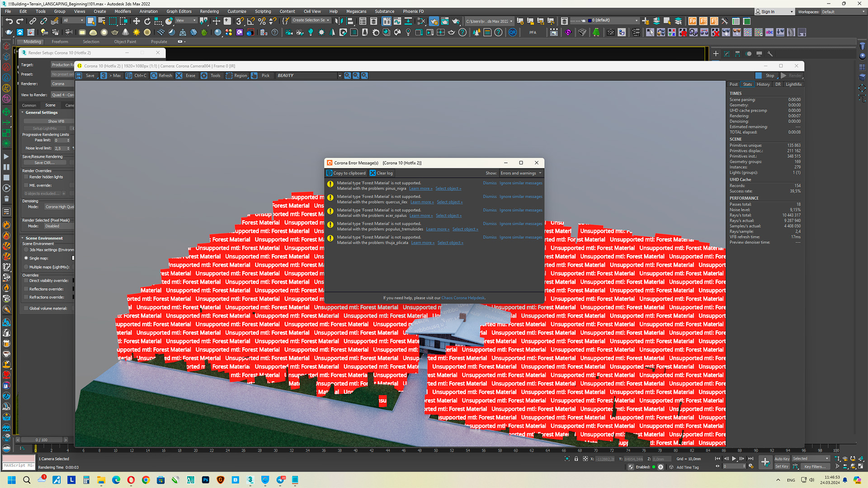Click the Windows Start button
This screenshot has width=868, height=488.
click(12, 480)
